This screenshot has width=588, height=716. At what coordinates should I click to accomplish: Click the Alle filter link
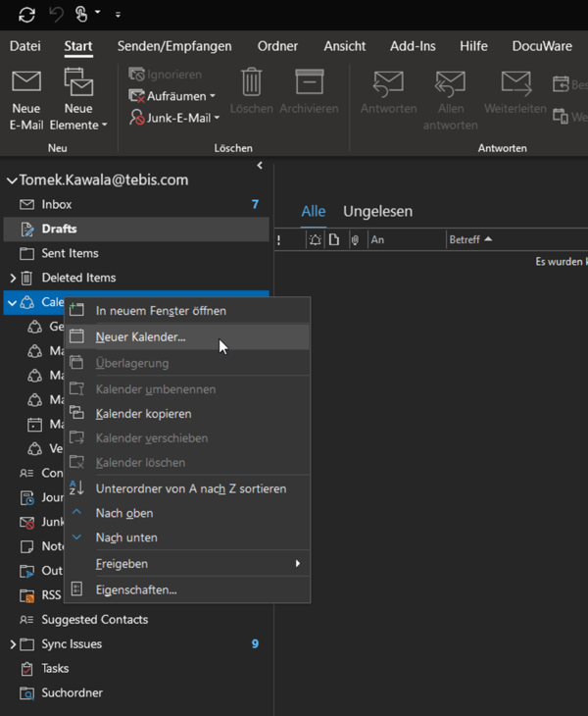click(x=313, y=211)
